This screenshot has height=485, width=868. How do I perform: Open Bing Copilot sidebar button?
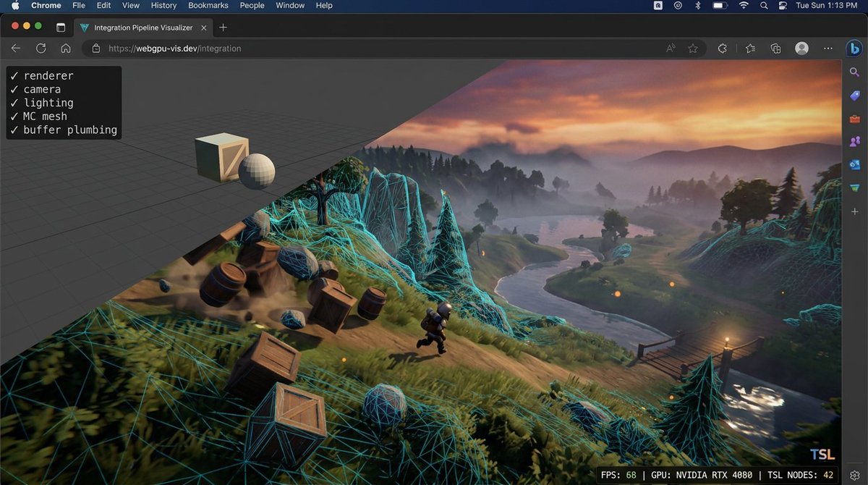(x=854, y=48)
